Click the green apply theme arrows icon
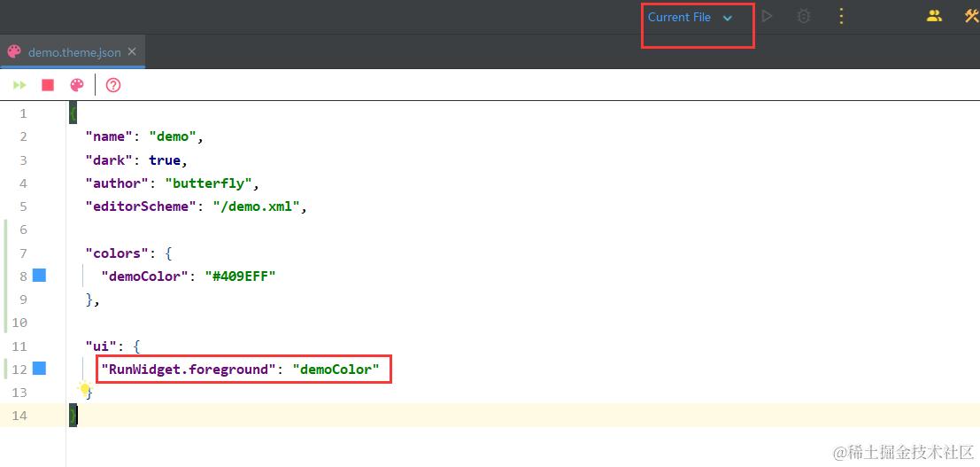The width and height of the screenshot is (980, 467). point(20,85)
